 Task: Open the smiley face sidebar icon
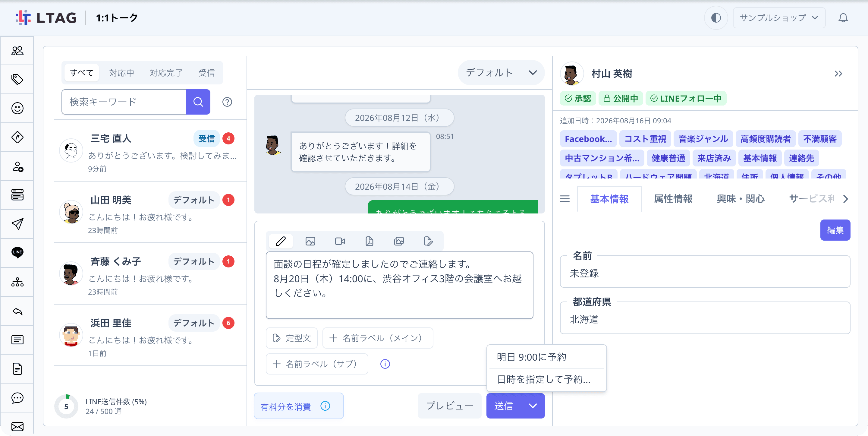17,108
